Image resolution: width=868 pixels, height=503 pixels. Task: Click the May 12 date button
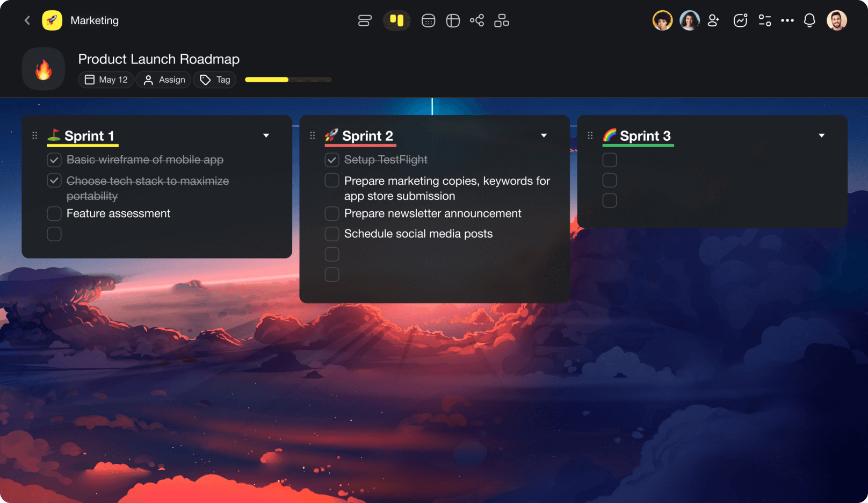[106, 80]
